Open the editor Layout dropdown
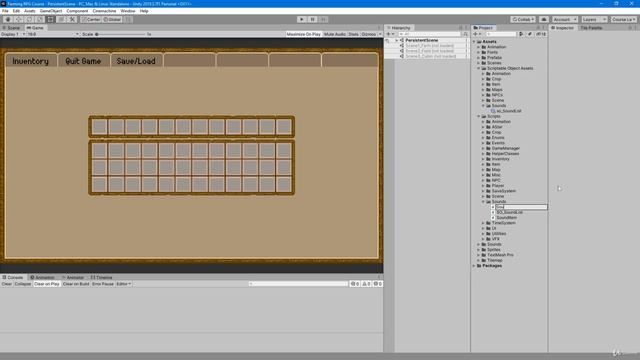640x360 pixels. tap(623, 19)
